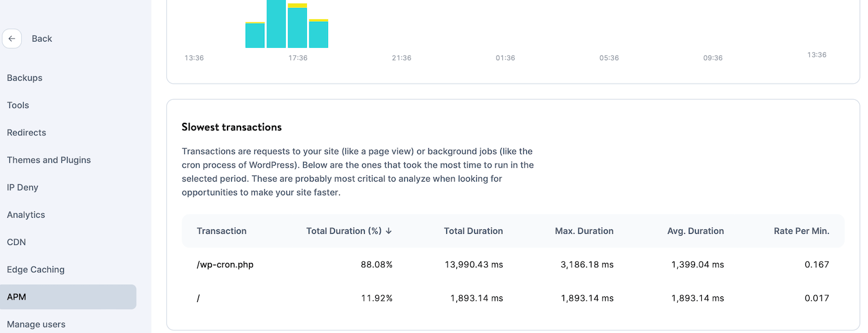
Task: Click the 09:36 axis label
Action: pos(713,58)
